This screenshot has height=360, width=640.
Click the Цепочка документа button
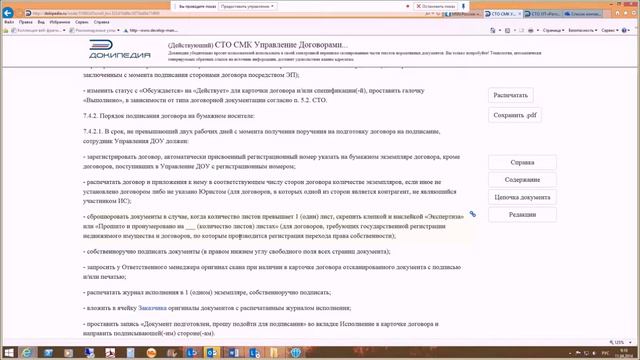click(522, 197)
